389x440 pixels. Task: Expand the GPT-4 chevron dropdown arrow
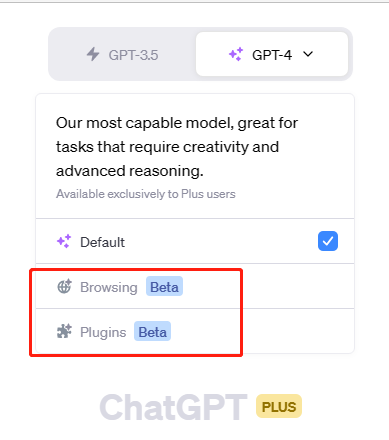pos(308,54)
